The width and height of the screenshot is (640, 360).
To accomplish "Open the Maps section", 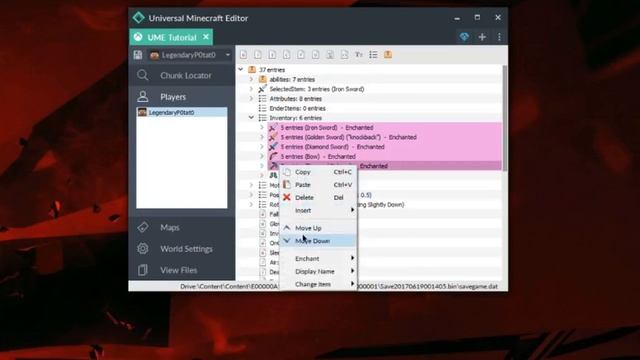I will click(x=182, y=227).
